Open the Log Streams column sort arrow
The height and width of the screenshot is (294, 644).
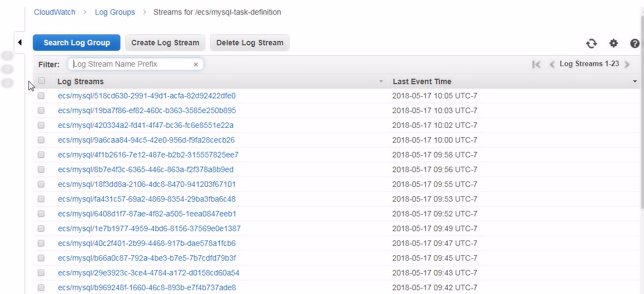click(x=381, y=81)
